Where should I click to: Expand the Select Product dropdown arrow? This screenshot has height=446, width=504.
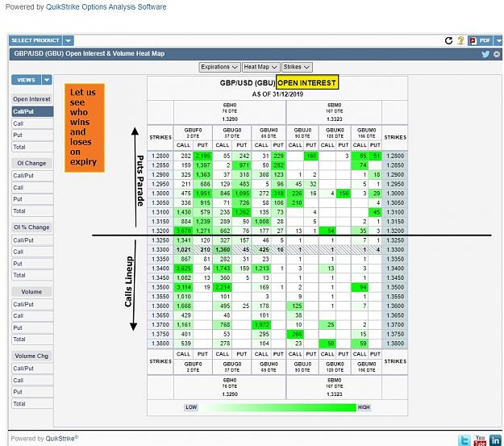tap(69, 40)
